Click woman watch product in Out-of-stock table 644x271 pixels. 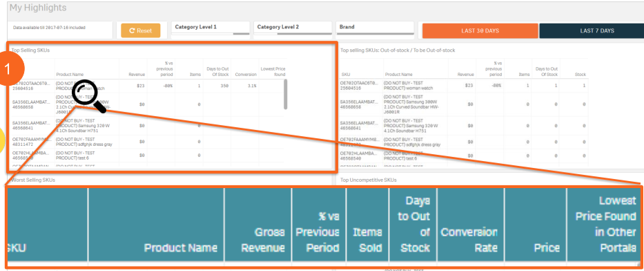click(x=409, y=86)
